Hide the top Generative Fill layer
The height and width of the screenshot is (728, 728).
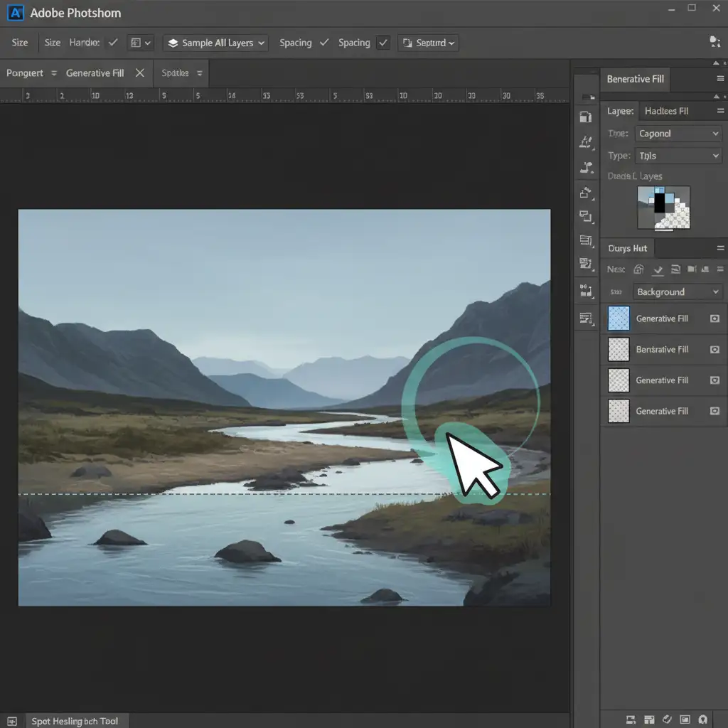click(715, 319)
